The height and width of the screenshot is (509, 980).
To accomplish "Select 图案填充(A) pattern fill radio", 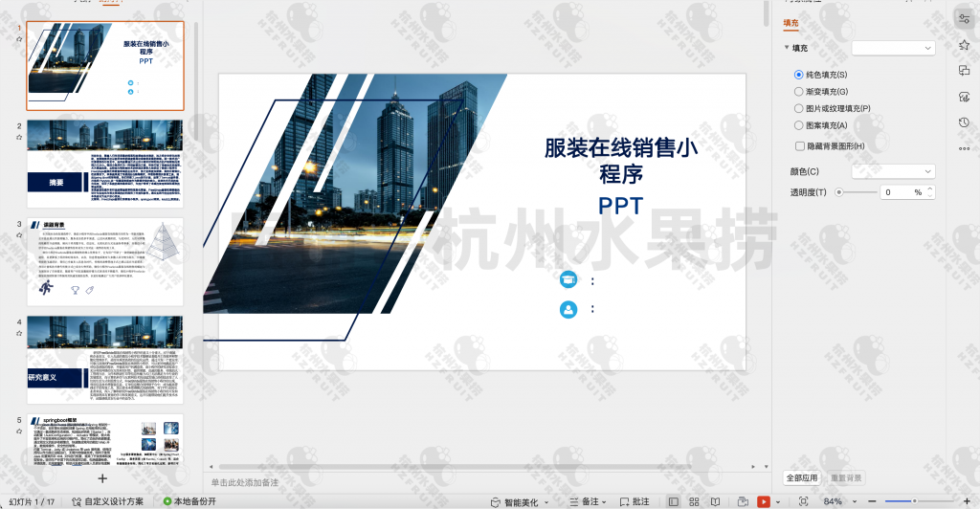I will (799, 125).
